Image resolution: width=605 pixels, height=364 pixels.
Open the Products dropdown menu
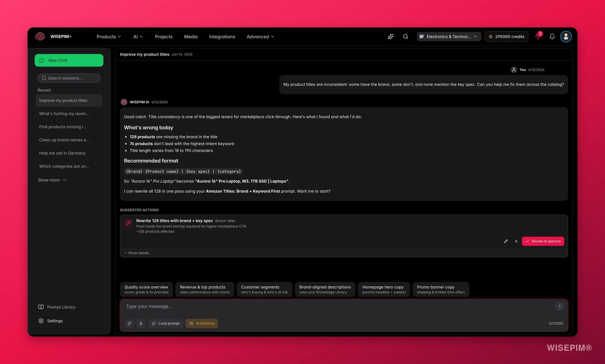click(x=109, y=37)
